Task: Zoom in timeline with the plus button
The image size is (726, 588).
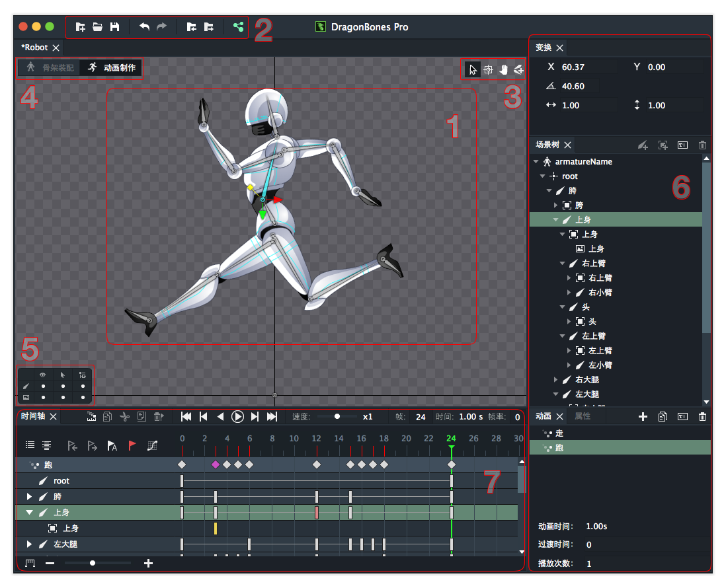Action: pos(148,563)
